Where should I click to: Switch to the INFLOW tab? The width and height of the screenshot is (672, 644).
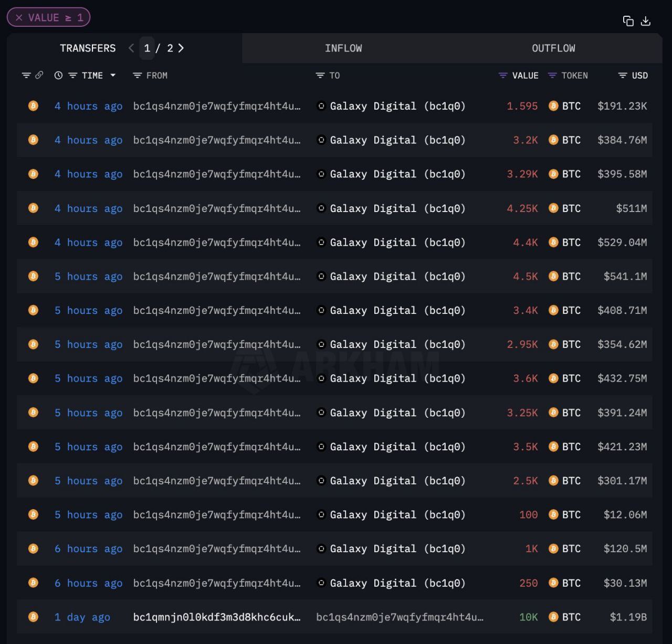(343, 48)
